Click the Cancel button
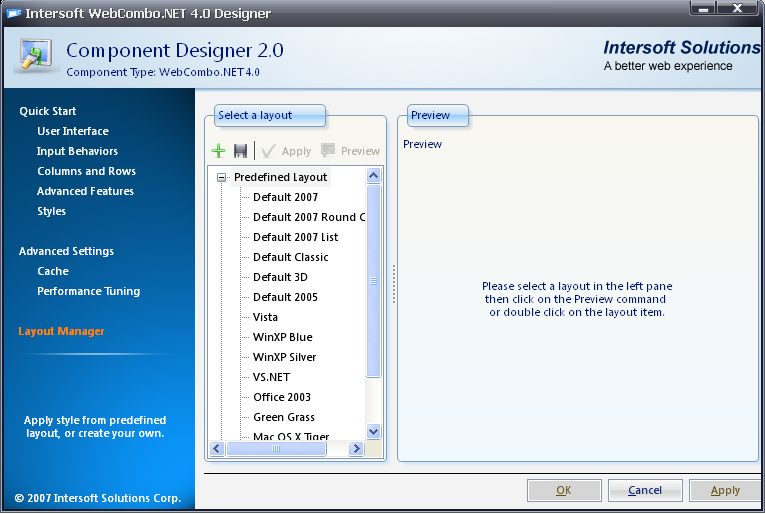The width and height of the screenshot is (765, 514). [645, 490]
